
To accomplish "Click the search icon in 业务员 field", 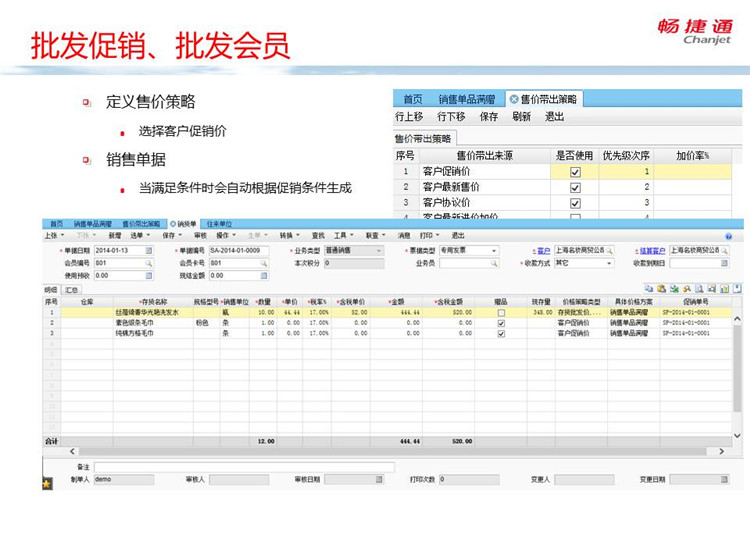I will (x=494, y=263).
